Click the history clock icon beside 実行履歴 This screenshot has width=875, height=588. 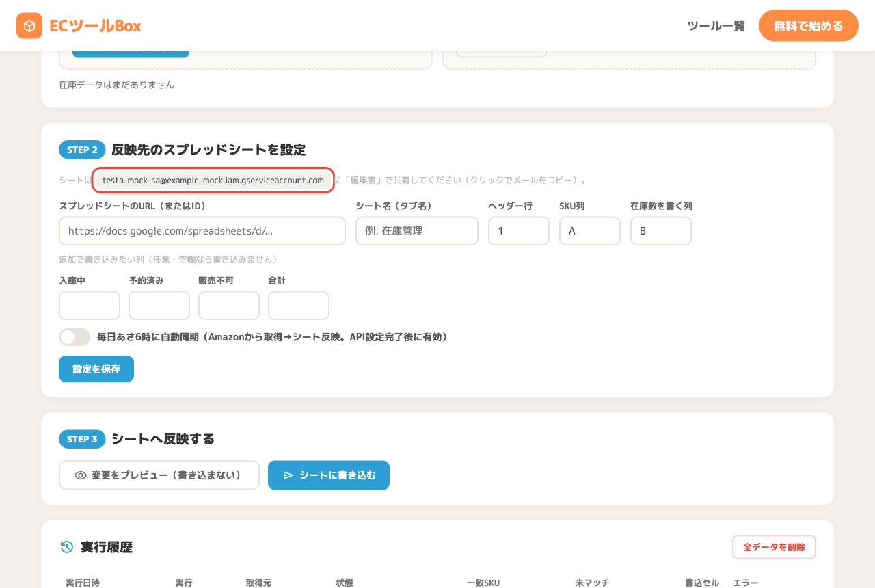(x=66, y=547)
